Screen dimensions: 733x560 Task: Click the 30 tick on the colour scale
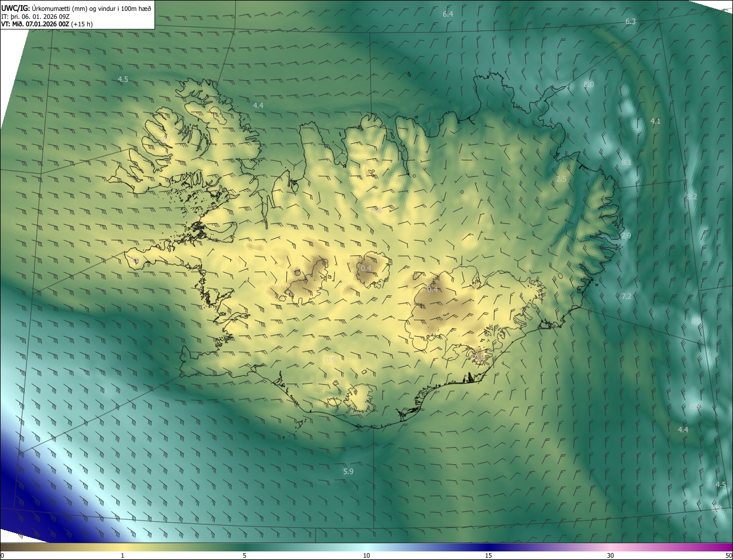610,555
